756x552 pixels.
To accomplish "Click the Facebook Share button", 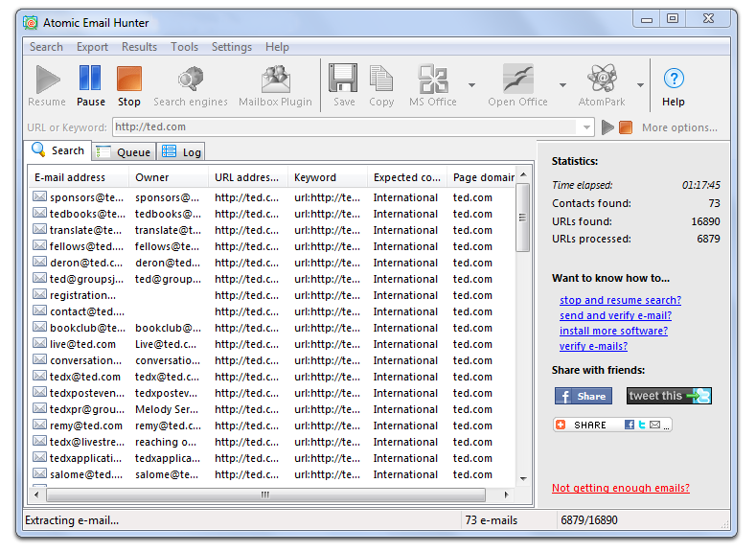I will coord(584,397).
